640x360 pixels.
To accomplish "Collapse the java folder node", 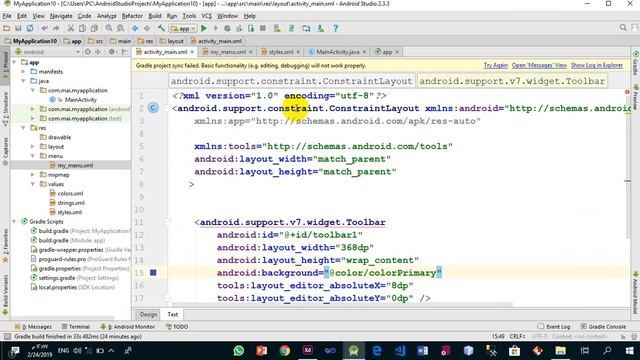I will pos(23,81).
